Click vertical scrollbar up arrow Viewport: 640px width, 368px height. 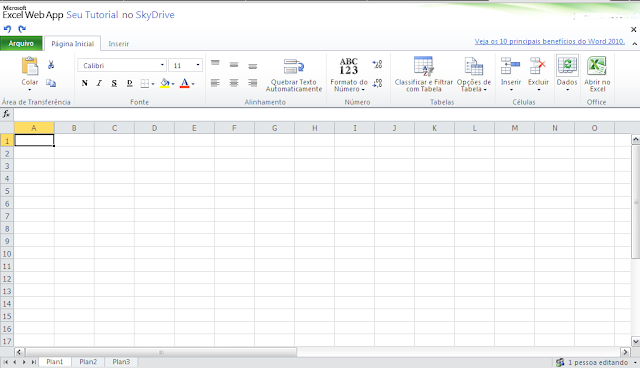[636, 140]
